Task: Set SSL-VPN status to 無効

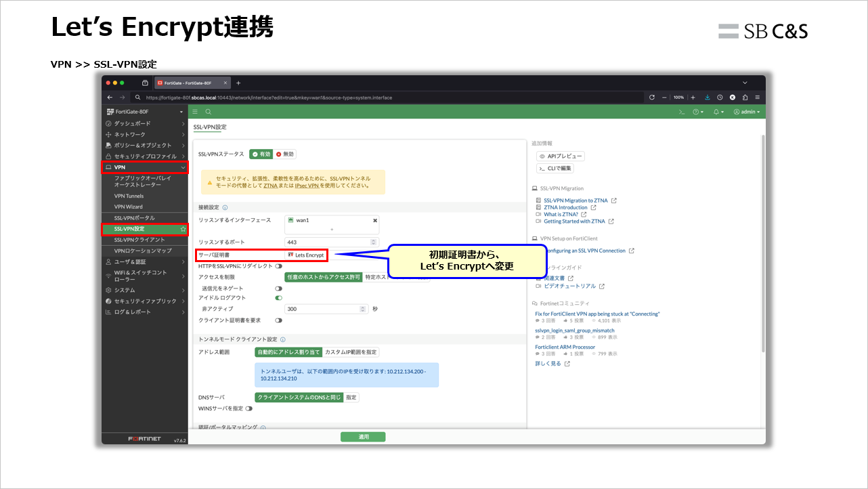Action: pos(284,154)
